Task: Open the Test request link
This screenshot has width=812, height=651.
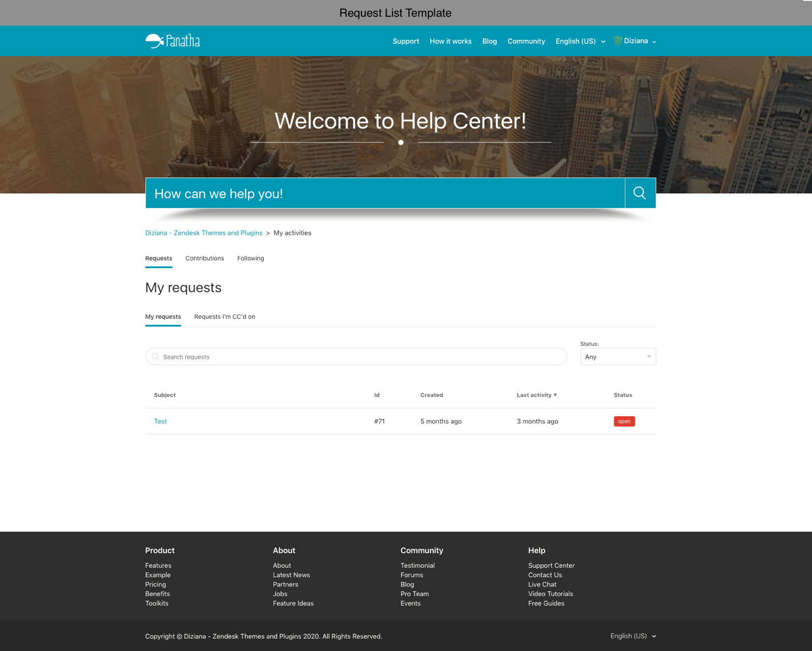Action: pos(160,421)
